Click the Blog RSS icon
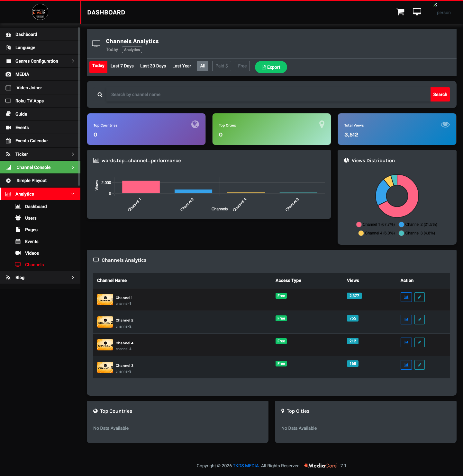Image resolution: width=463 pixels, height=476 pixels. point(8,278)
